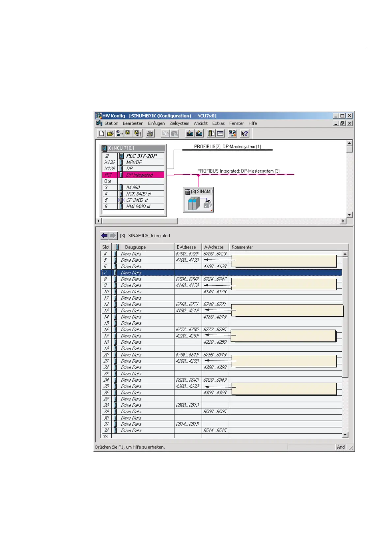Click E-Adresse cell 4100...4139 in slot 5

188,260
